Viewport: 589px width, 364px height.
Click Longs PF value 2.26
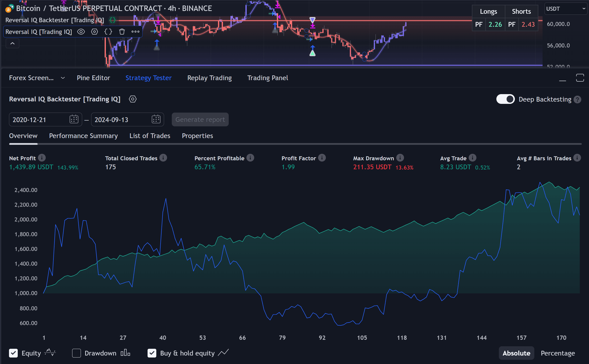[495, 24]
